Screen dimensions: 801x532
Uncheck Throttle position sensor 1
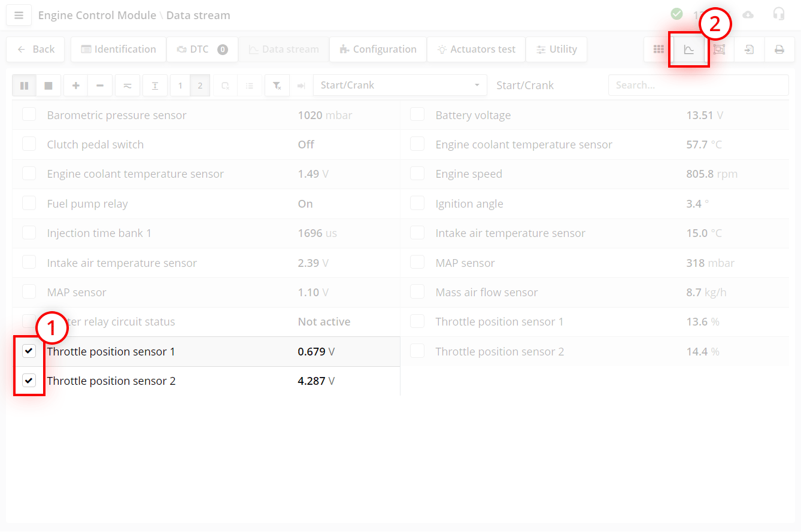(x=29, y=351)
